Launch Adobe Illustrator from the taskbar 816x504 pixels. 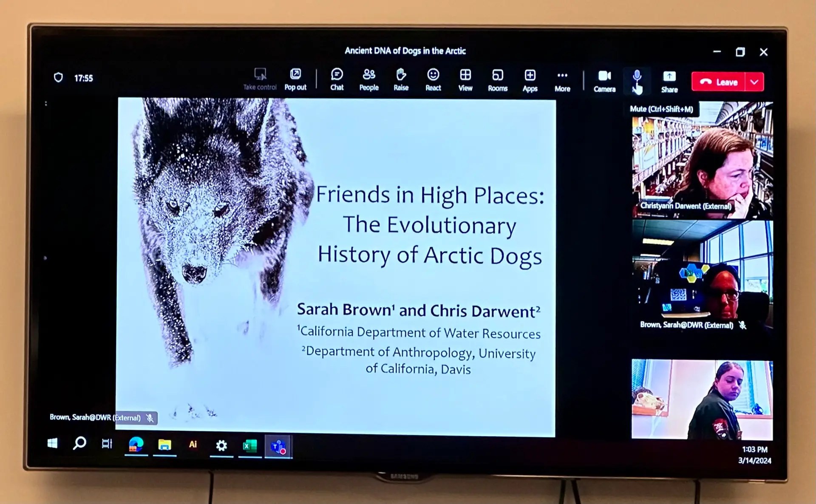(193, 445)
